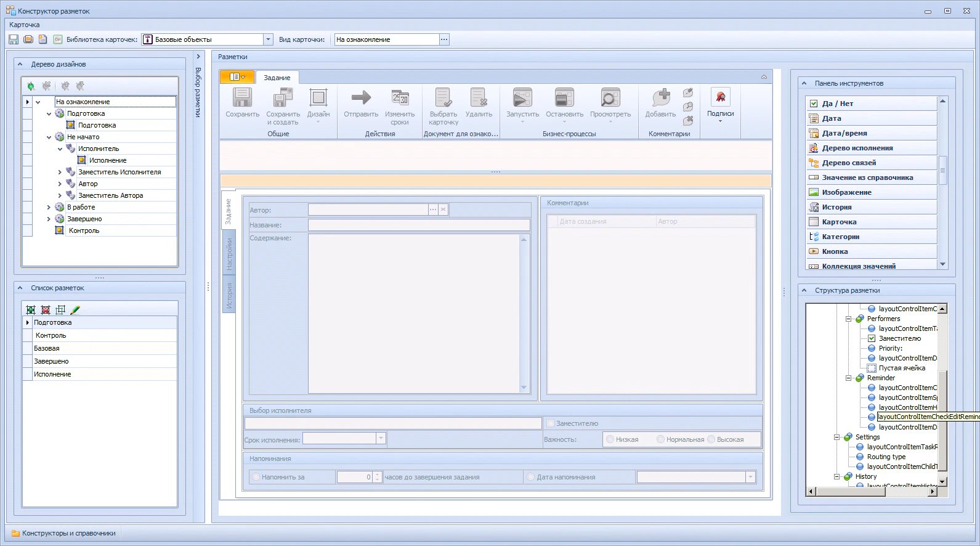Click the Конструкторы и справочники bottom button

coord(63,533)
